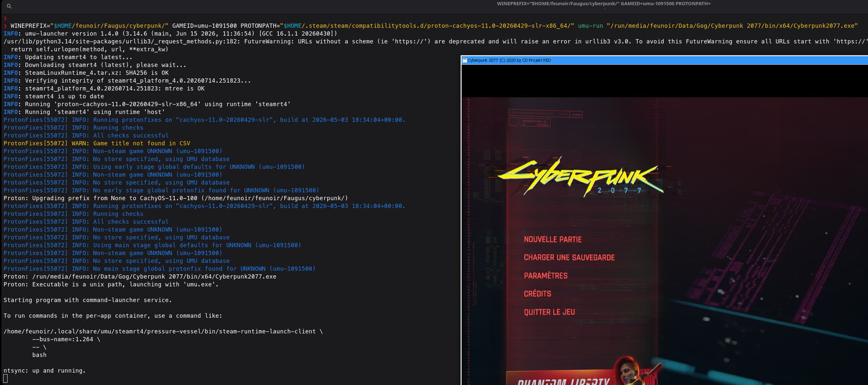868x385 pixels.
Task: Click the 'umu-run' word in the command
Action: click(x=590, y=26)
